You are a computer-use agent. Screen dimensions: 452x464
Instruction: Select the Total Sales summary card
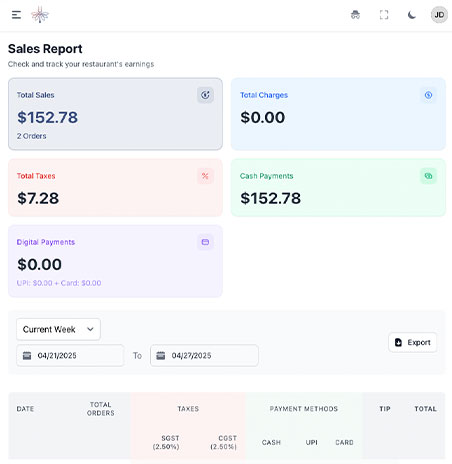point(115,114)
